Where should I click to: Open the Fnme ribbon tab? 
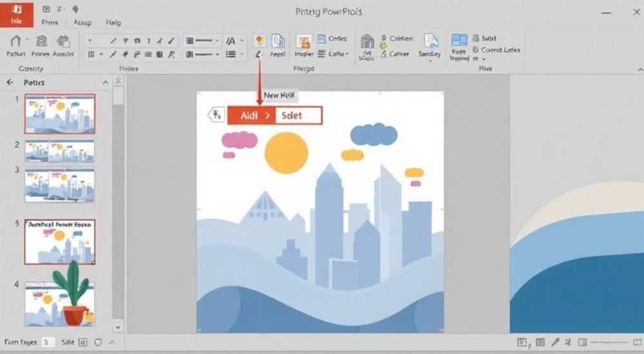coord(50,22)
